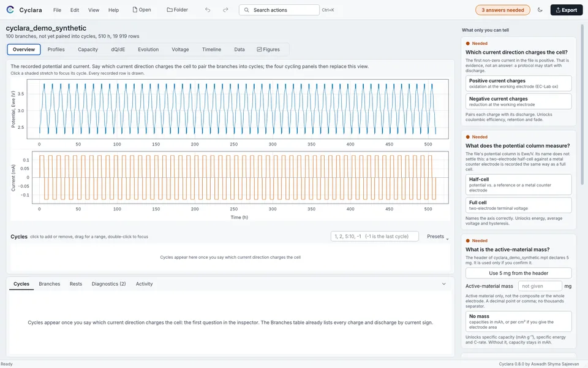This screenshot has width=588, height=368.
Task: Click the undo arrow icon
Action: pos(208,10)
